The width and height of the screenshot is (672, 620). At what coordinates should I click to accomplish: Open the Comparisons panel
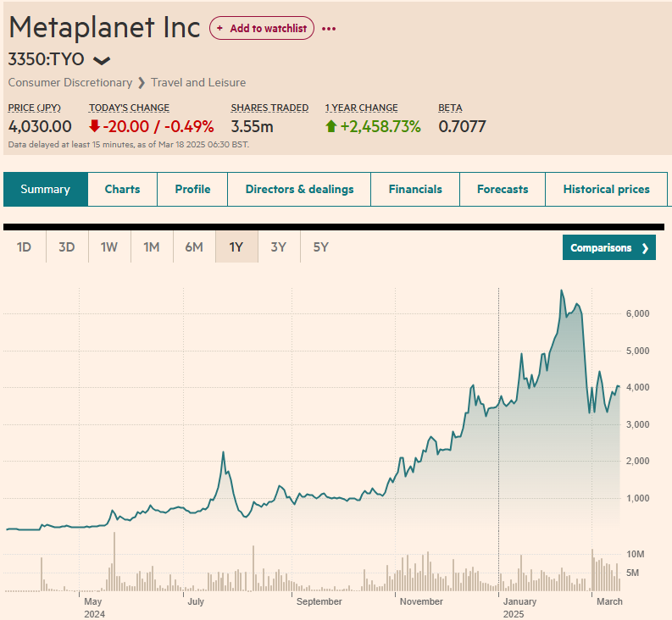(608, 248)
